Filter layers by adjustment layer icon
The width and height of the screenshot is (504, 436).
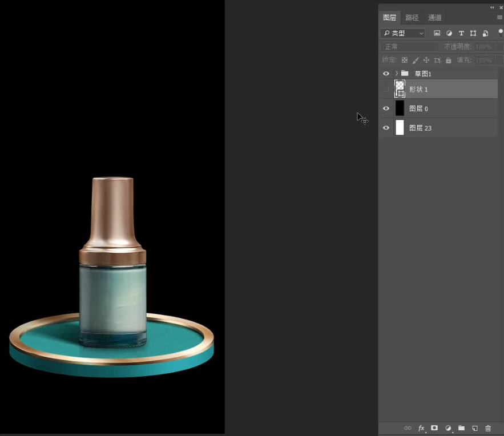pos(449,34)
